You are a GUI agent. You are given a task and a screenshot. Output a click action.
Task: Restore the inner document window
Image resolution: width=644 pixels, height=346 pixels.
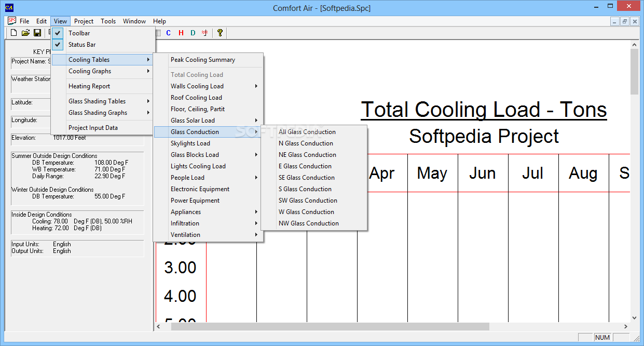[x=624, y=21]
